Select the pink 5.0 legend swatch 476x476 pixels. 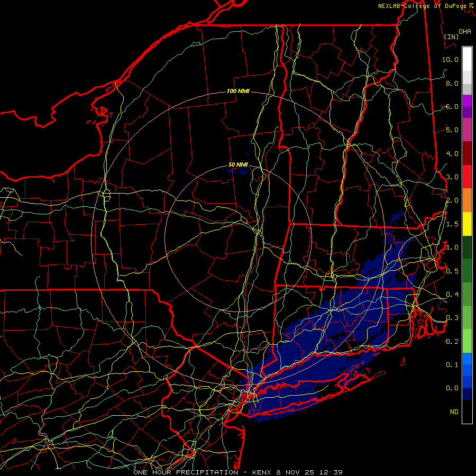pyautogui.click(x=467, y=130)
